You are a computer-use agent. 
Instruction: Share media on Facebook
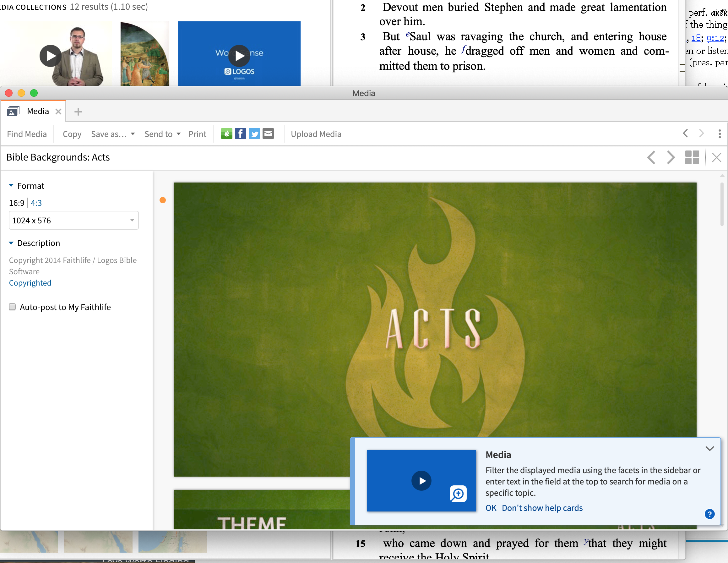(240, 134)
